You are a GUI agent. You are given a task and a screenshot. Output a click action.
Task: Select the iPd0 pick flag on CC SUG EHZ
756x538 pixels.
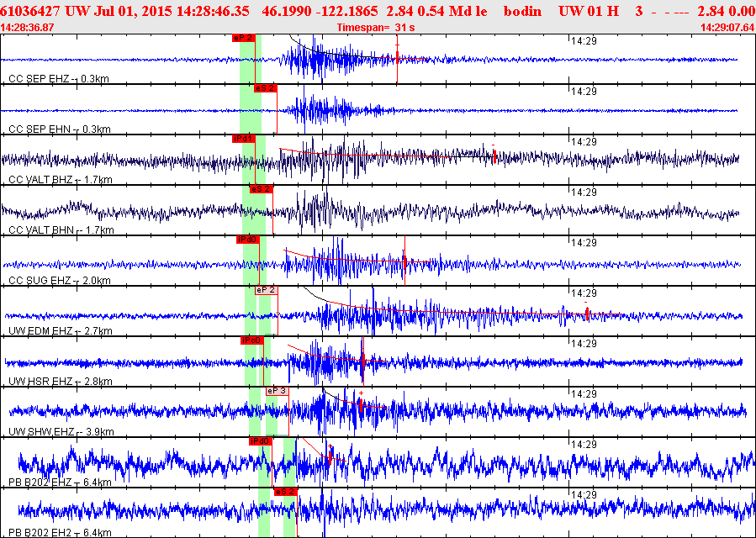point(248,240)
